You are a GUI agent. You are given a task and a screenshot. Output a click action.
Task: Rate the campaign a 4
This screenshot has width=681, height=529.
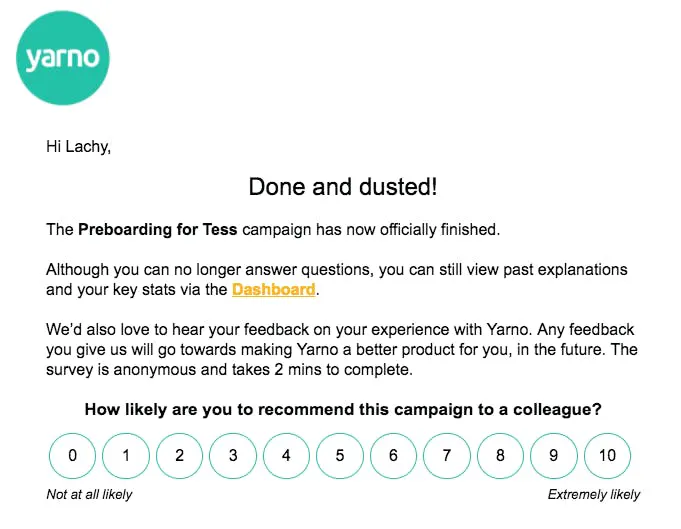[286, 456]
